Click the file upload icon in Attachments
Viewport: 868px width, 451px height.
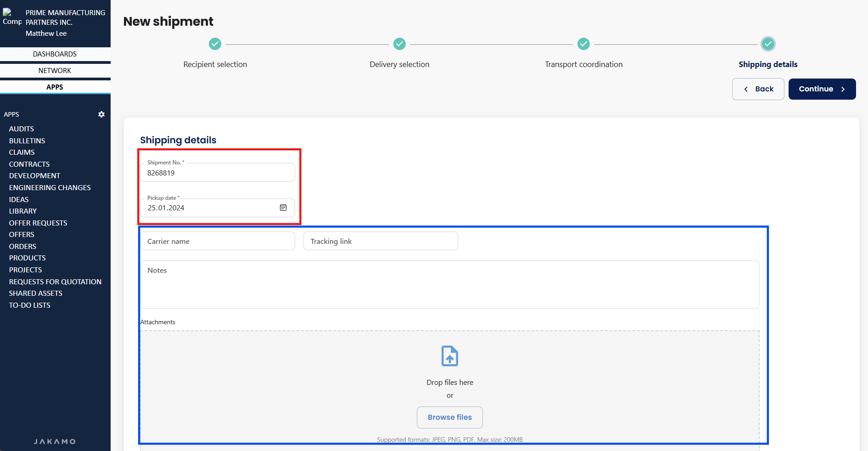449,356
